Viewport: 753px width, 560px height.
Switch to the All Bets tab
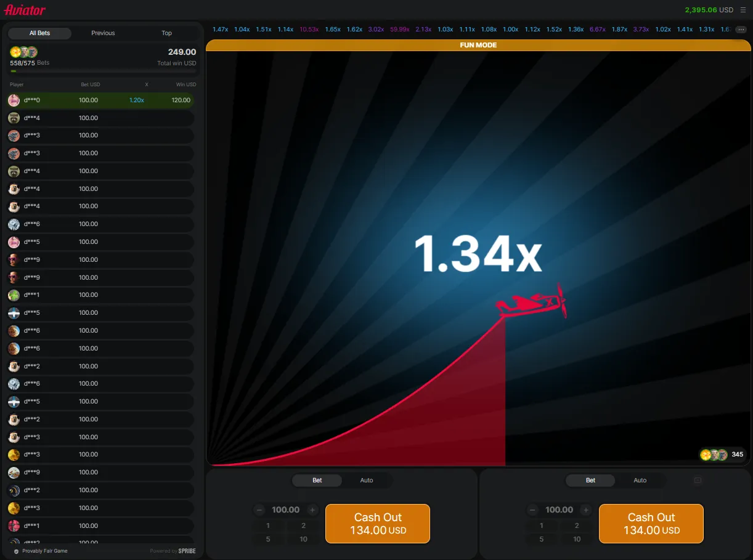click(x=40, y=33)
